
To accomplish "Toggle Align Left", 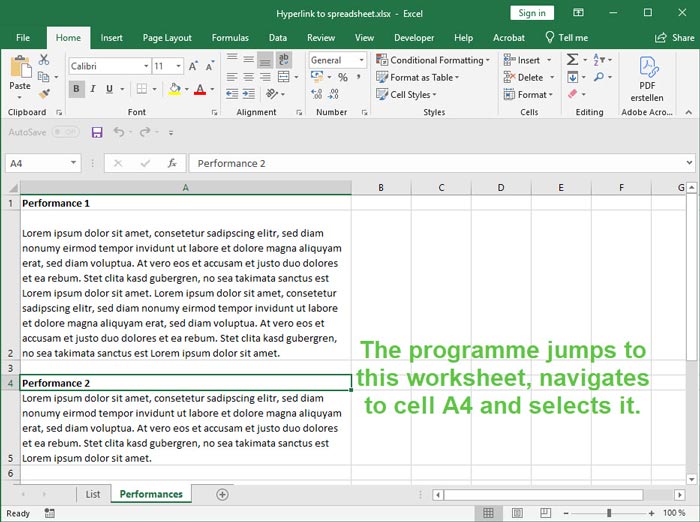I will pos(232,77).
